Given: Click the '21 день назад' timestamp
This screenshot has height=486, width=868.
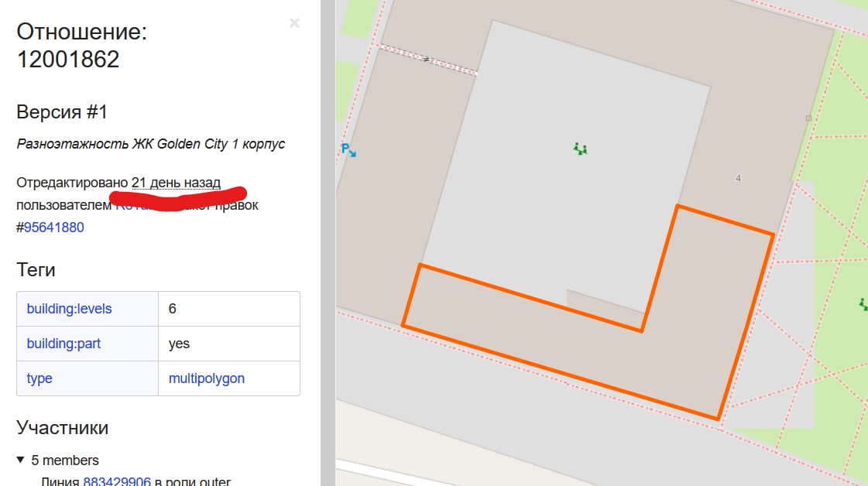Looking at the screenshot, I should [176, 183].
